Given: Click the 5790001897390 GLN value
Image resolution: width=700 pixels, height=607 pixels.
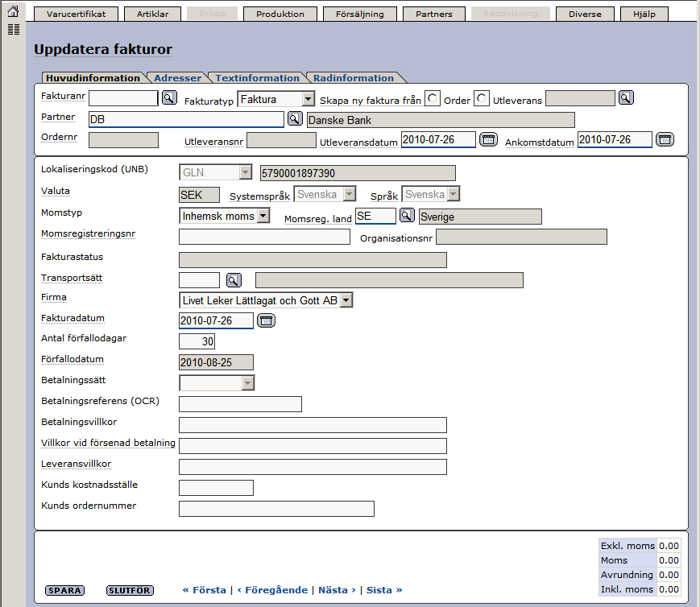Looking at the screenshot, I should (358, 173).
